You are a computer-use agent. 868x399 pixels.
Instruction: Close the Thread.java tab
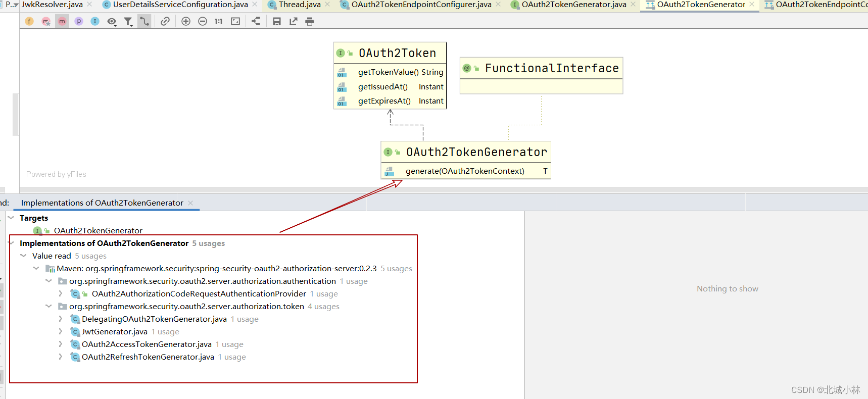327,5
